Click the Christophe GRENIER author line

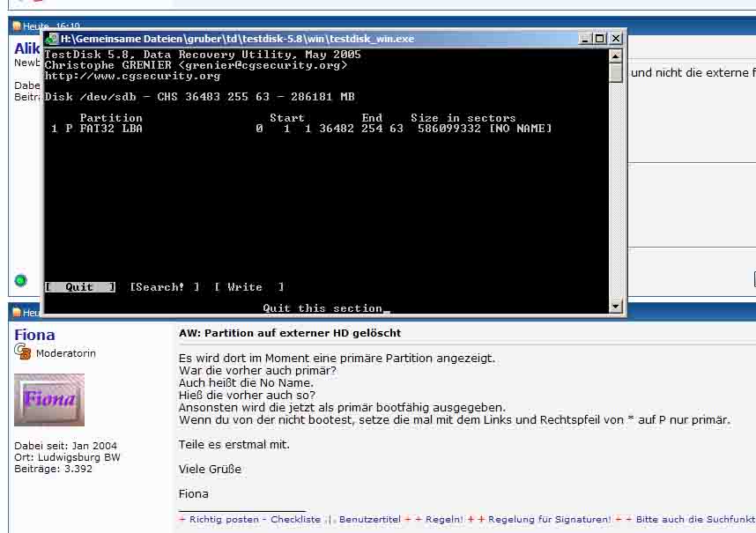(196, 65)
